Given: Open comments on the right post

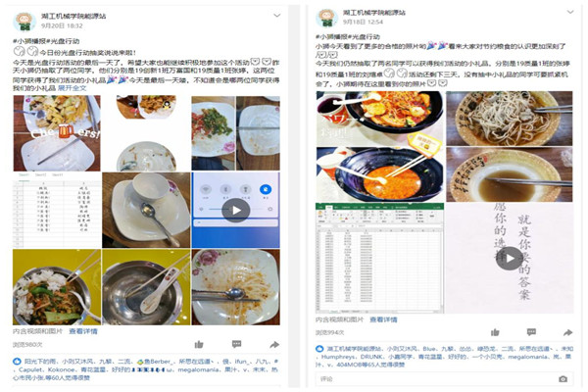Looking at the screenshot, I should (x=531, y=332).
